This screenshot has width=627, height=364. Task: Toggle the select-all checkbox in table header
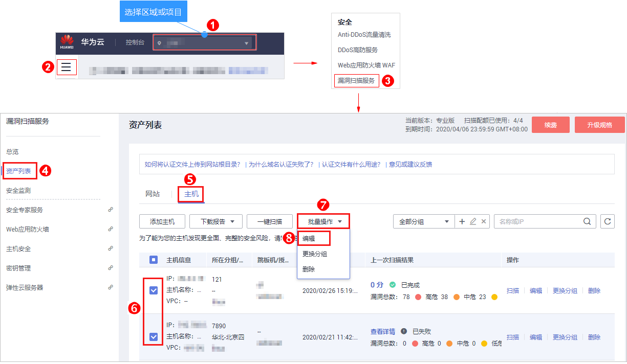click(154, 260)
